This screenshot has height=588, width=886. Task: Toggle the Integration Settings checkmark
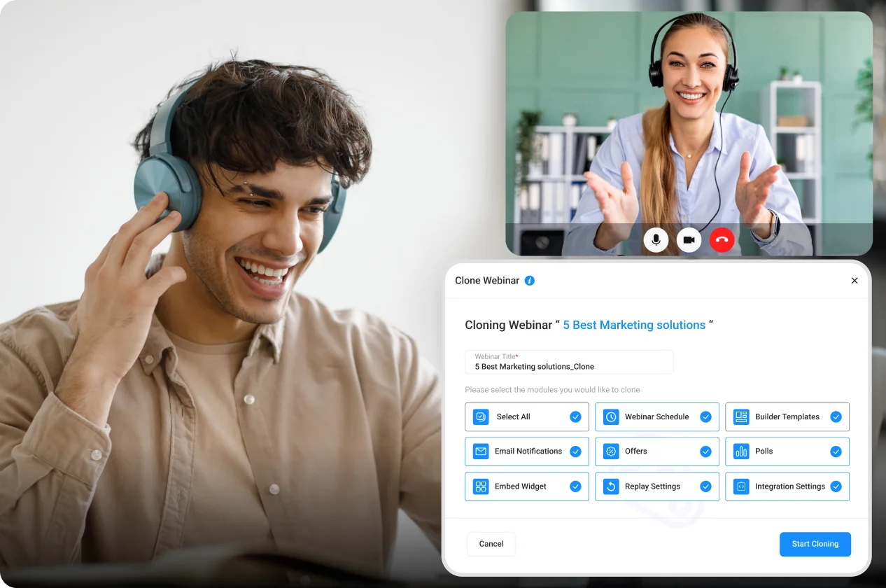pos(836,486)
